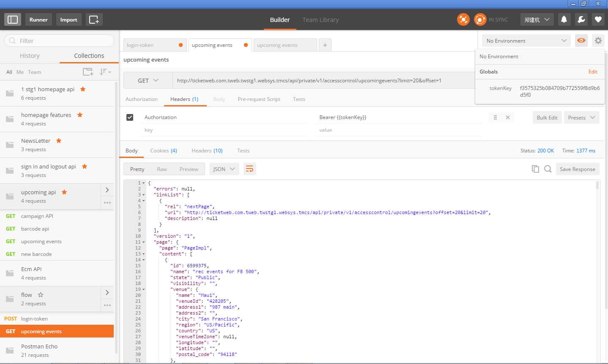The height and width of the screenshot is (364, 608).
Task: Switch to Raw response view
Action: tap(162, 169)
